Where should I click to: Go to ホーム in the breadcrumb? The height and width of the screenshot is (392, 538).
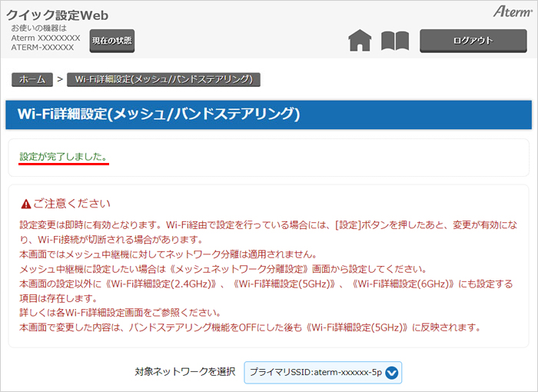[32, 79]
